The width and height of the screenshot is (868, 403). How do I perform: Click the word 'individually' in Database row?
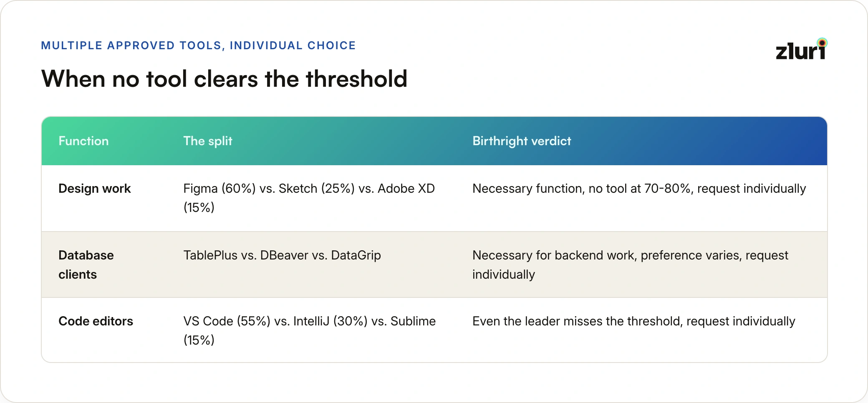[504, 275]
